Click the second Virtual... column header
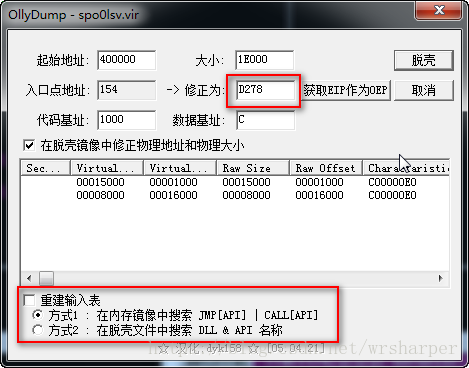This screenshot has height=368, width=469. point(180,168)
